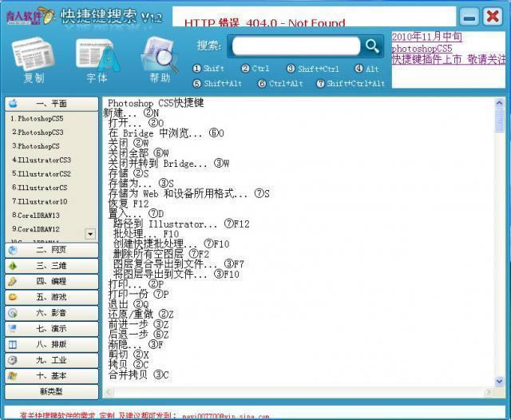The height and width of the screenshot is (420, 511).
Task: Focus the 搜索 text field
Action: pos(296,46)
